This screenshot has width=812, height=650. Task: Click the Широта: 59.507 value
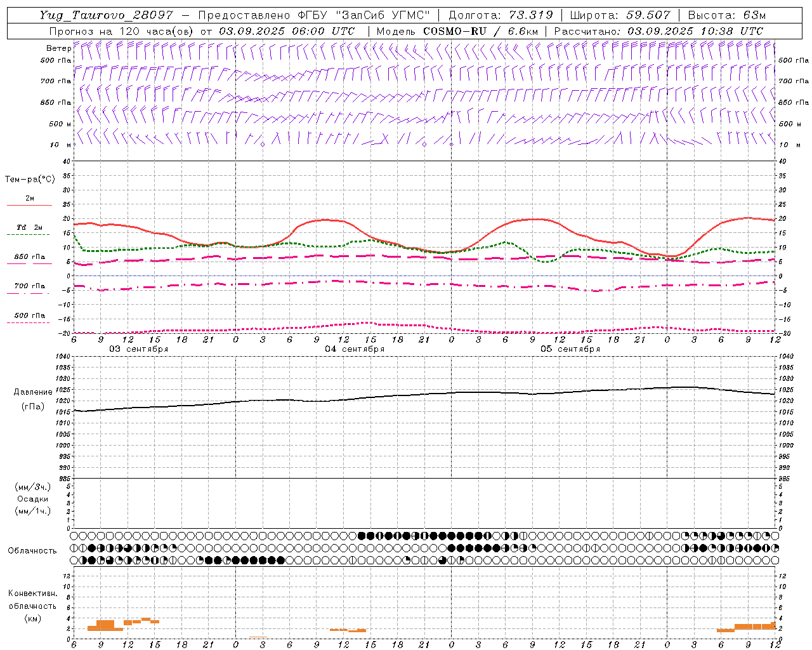[x=620, y=15]
